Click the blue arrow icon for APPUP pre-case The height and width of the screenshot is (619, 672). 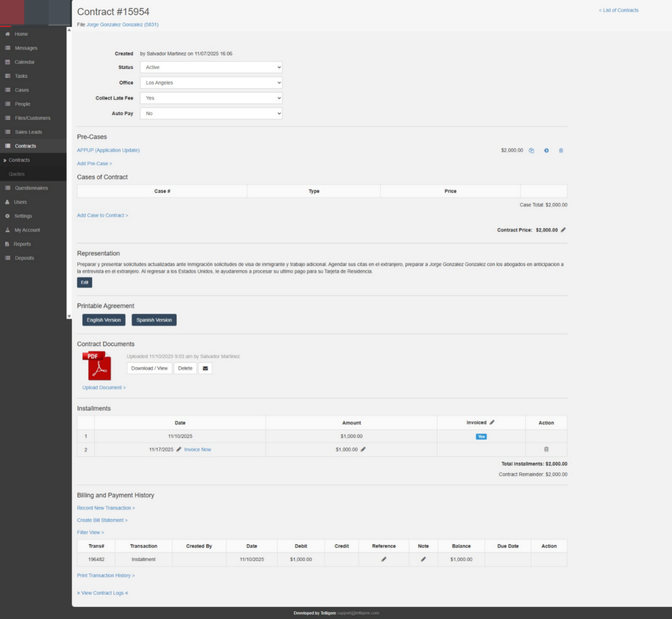point(546,150)
